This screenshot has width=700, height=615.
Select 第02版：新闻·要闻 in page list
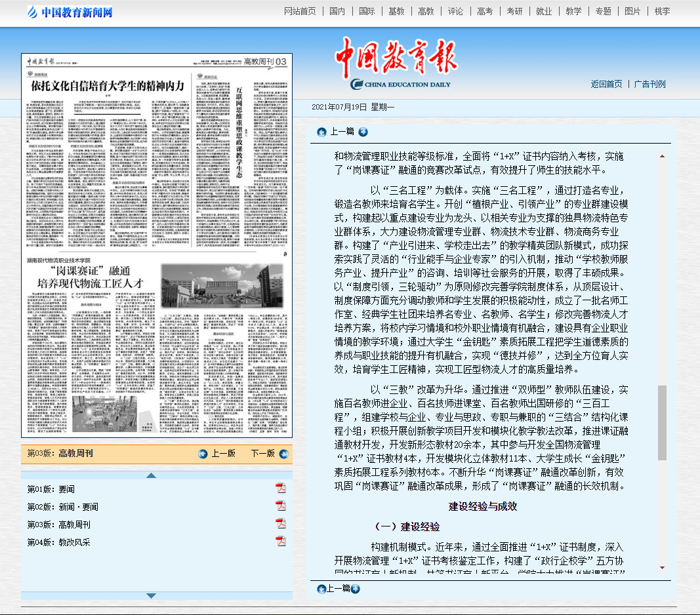click(62, 507)
